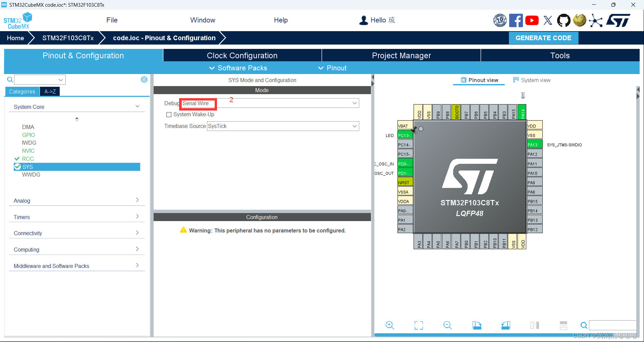Click the PC13 LED pin on the chip
The image size is (644, 342).
click(405, 135)
